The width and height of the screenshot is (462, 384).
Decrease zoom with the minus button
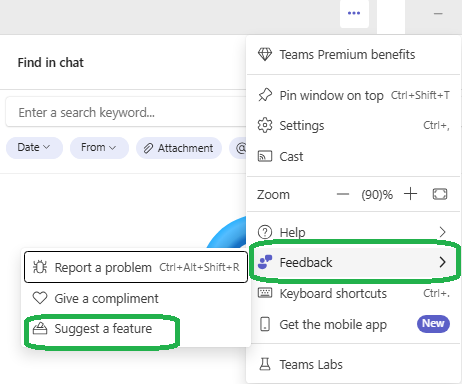pos(343,194)
